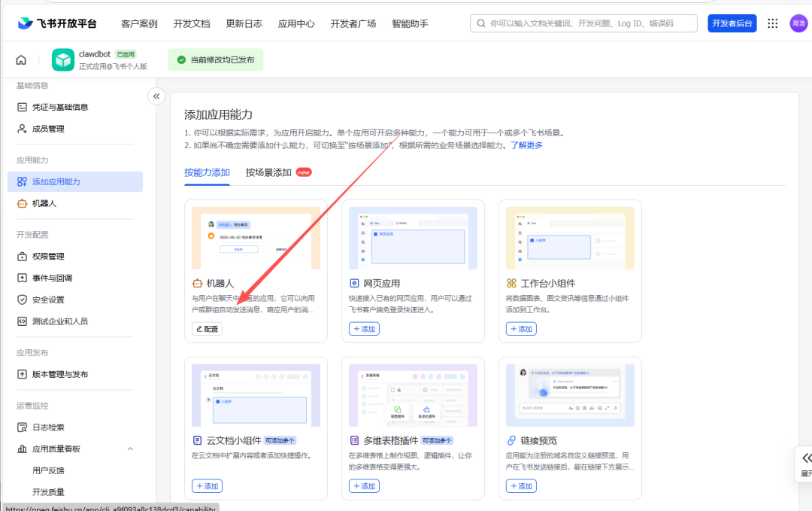
Task: Click the red new badge on 按场景添加
Action: 304,172
